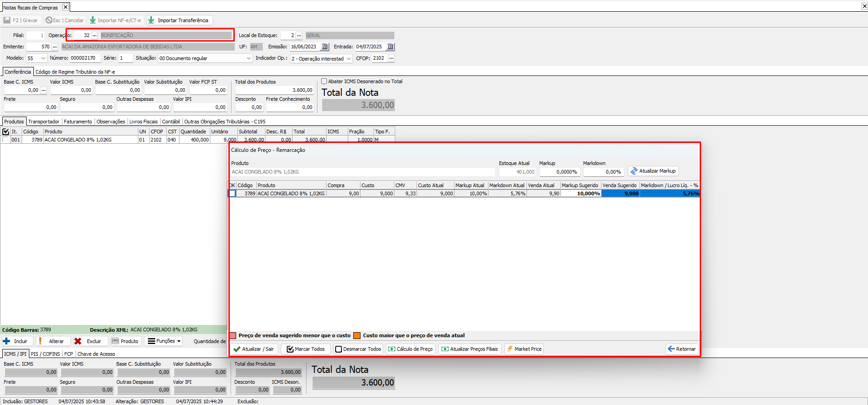Viewport: 868px width, 405px height.
Task: Open the Emissão date calendar picker
Action: [324, 47]
